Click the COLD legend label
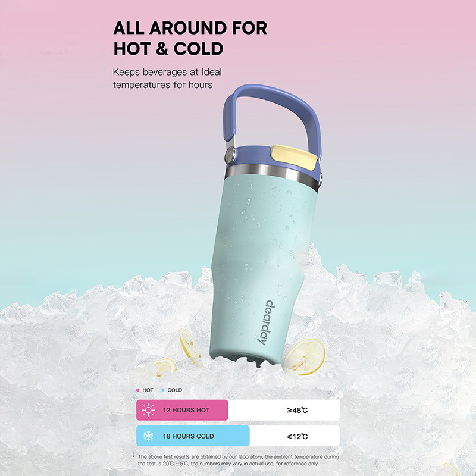The image size is (476, 476). pyautogui.click(x=175, y=390)
